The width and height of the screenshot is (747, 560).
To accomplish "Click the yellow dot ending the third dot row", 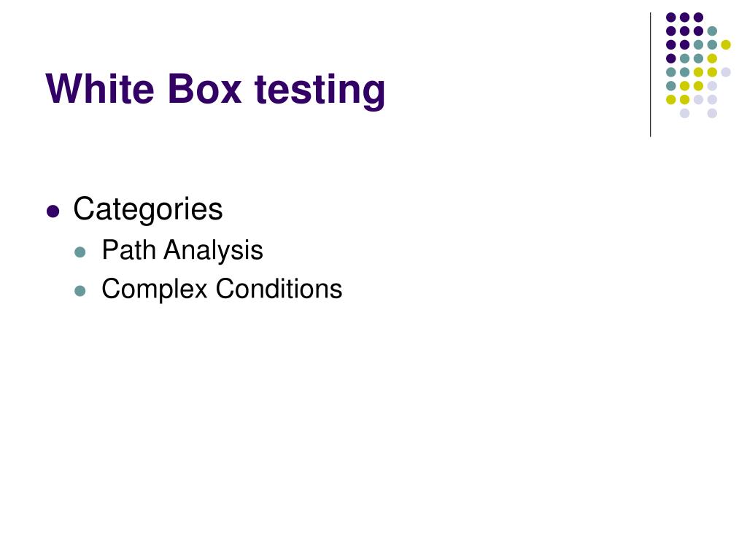I will (x=726, y=44).
